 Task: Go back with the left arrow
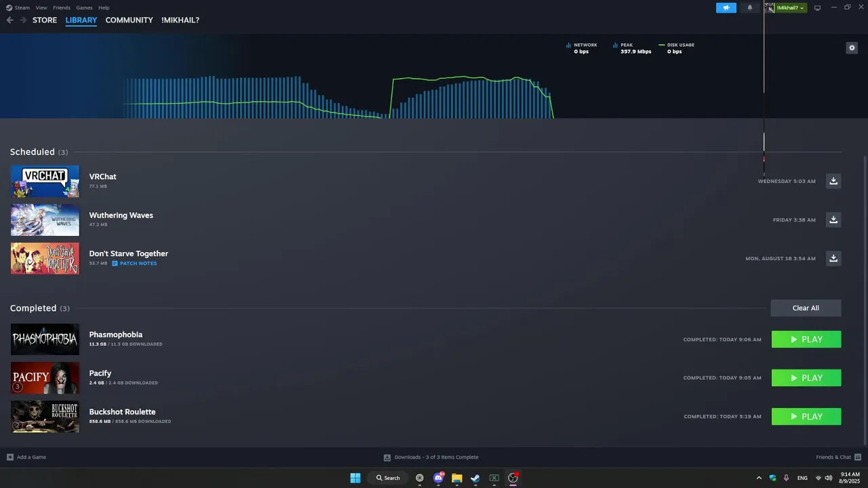9,20
